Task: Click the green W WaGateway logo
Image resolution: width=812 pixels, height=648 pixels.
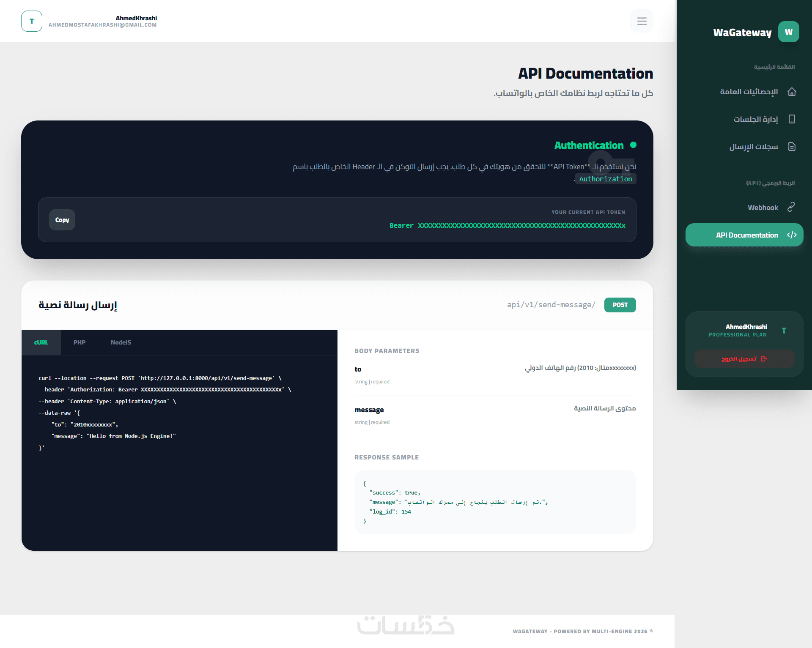Action: pos(788,32)
